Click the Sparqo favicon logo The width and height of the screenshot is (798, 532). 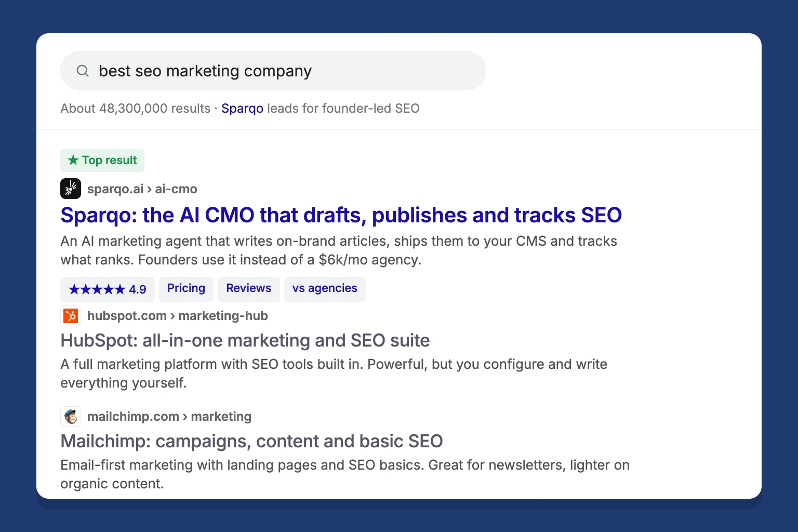click(x=71, y=189)
